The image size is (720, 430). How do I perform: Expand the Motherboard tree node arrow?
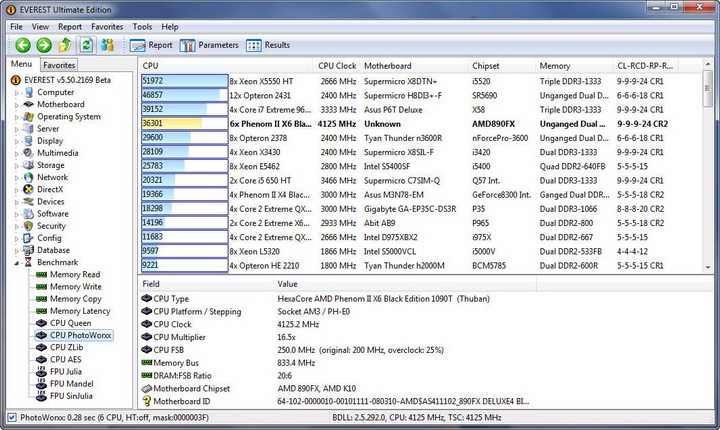pyautogui.click(x=17, y=105)
